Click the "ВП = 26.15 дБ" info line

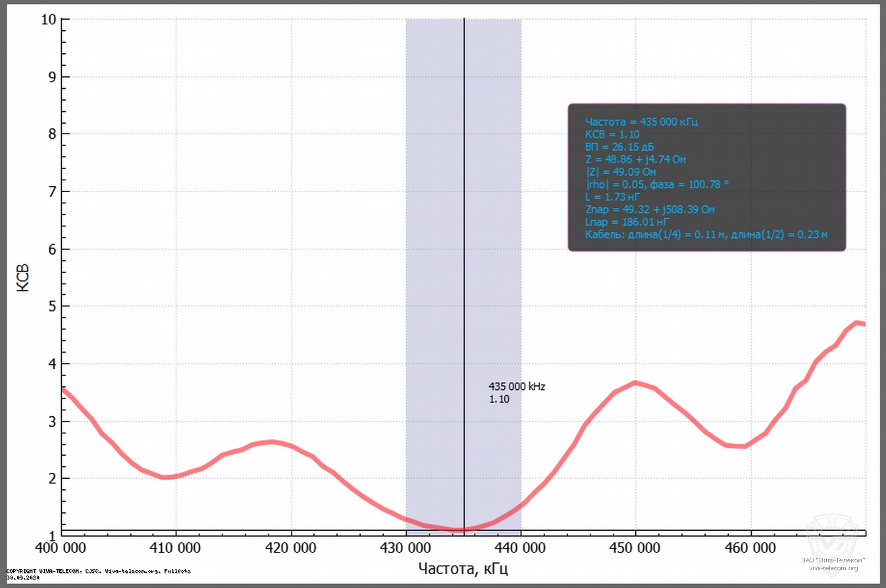pyautogui.click(x=619, y=147)
